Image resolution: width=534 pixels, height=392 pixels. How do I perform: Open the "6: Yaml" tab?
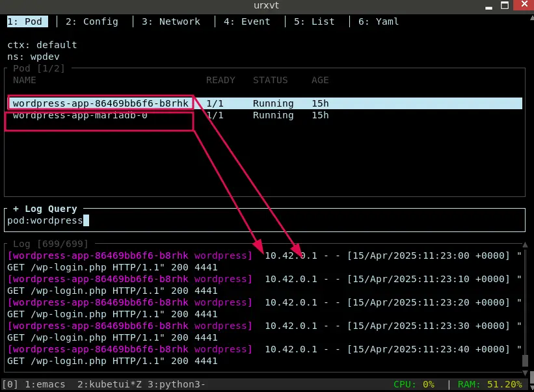point(378,21)
